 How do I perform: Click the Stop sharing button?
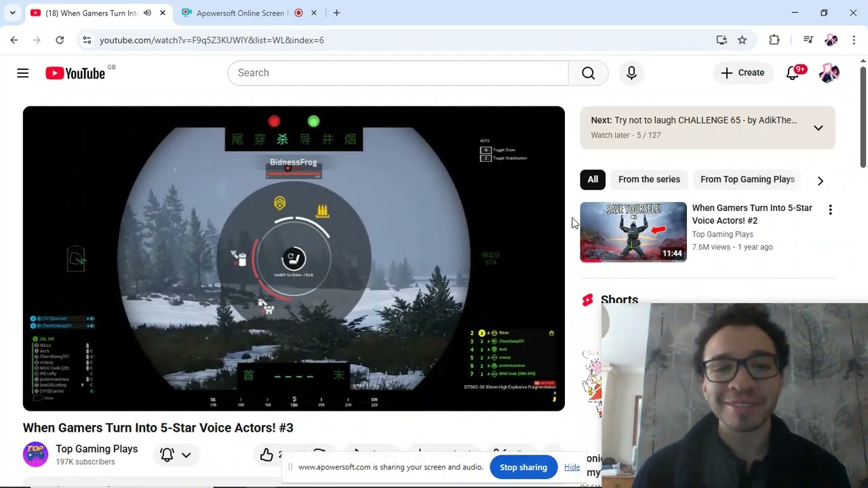pos(523,467)
